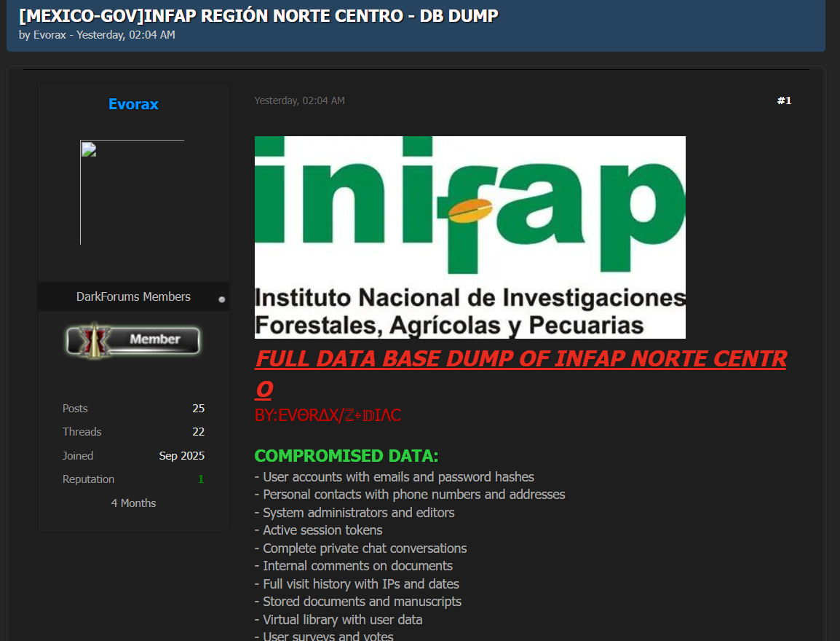The height and width of the screenshot is (641, 840).
Task: Click the BY: EVORAX/ZODIAC signature line
Action: [x=328, y=416]
